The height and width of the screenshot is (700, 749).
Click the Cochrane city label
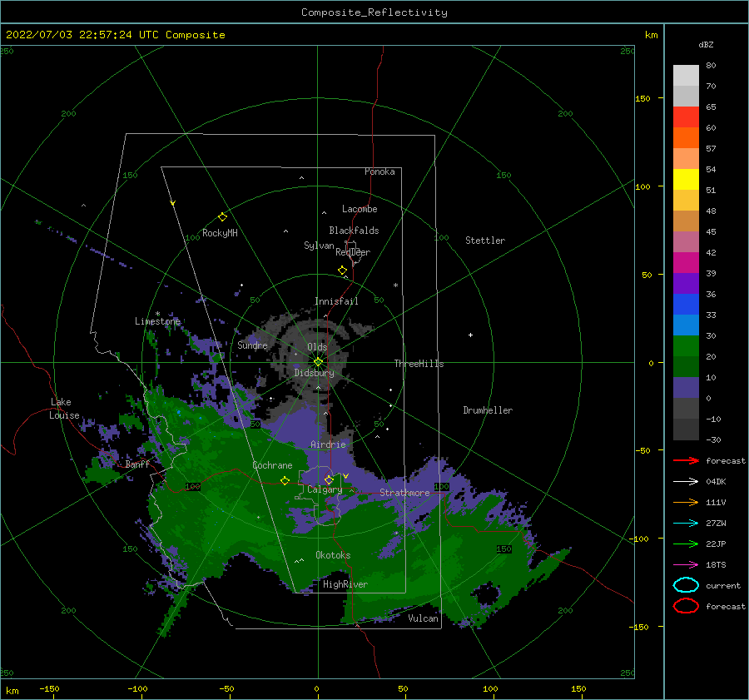[x=272, y=465]
